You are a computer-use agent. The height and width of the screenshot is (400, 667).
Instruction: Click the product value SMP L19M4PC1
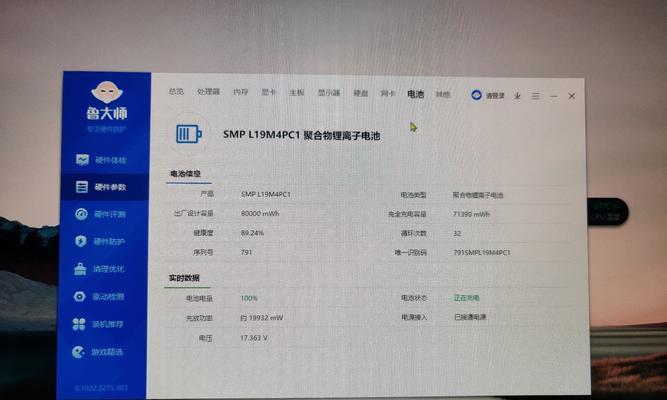(x=266, y=194)
